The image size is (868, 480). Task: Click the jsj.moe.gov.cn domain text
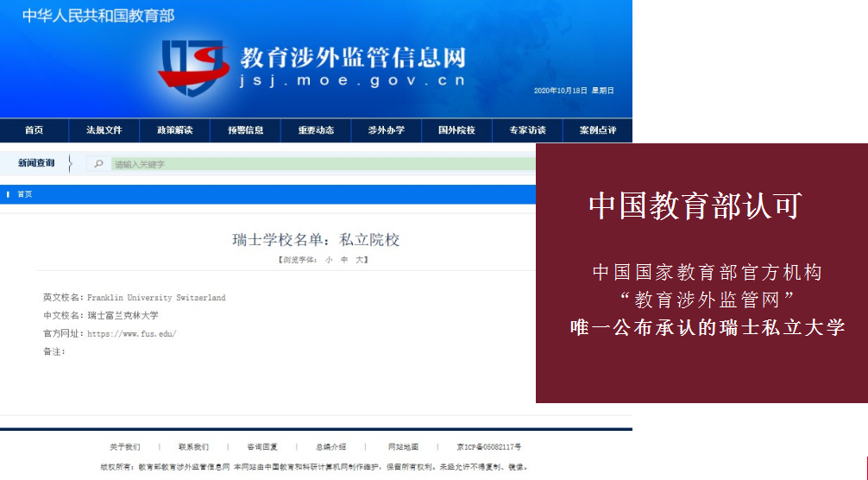click(353, 81)
